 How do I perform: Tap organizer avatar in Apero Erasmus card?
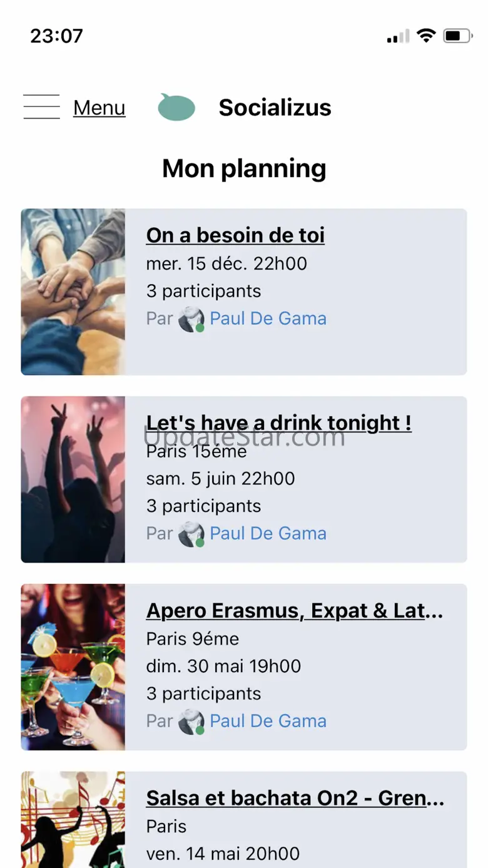click(x=191, y=722)
